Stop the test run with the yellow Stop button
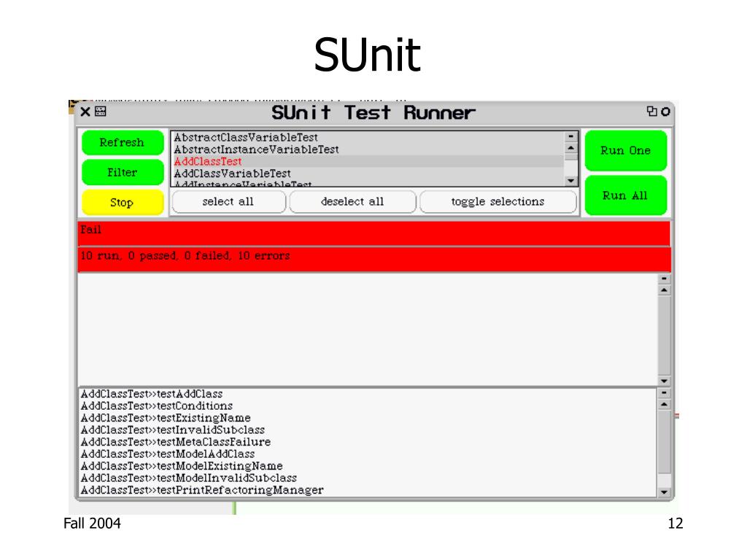Viewport: 747px width, 560px height. (123, 203)
